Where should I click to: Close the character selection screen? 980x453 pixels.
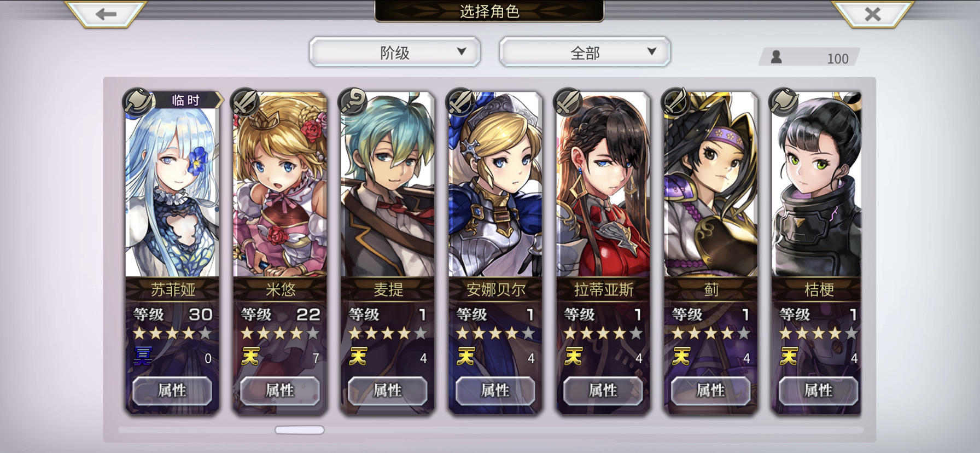[873, 14]
